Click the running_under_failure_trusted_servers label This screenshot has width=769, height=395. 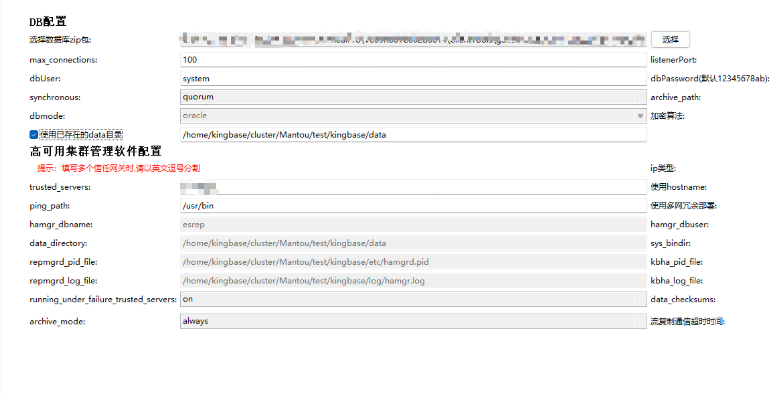pyautogui.click(x=103, y=299)
